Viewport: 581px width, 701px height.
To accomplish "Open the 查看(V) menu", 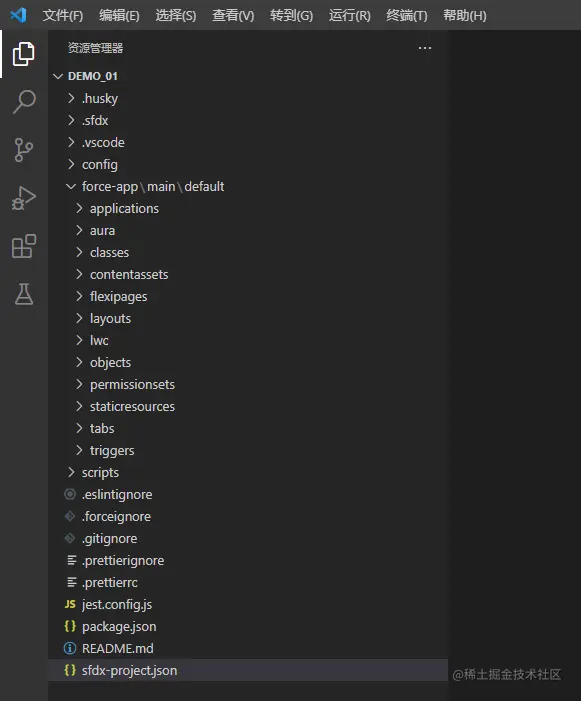I will [233, 16].
